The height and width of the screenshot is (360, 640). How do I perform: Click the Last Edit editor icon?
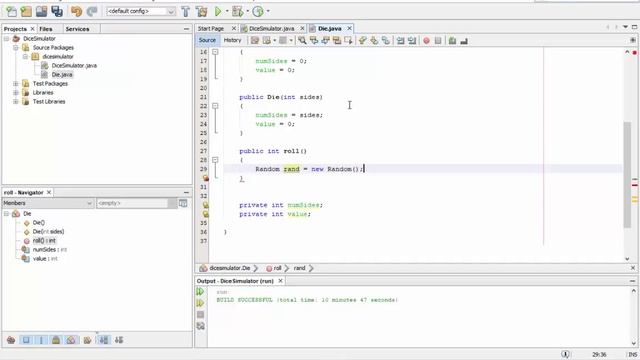255,40
